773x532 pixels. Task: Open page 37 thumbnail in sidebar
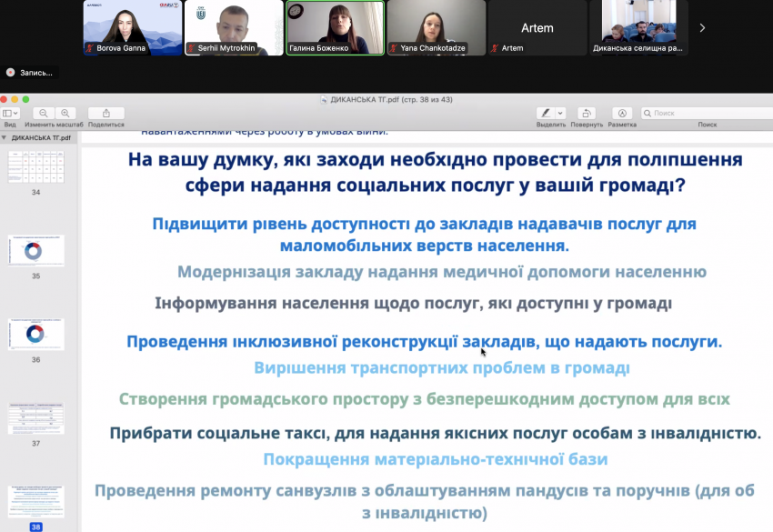[36, 418]
